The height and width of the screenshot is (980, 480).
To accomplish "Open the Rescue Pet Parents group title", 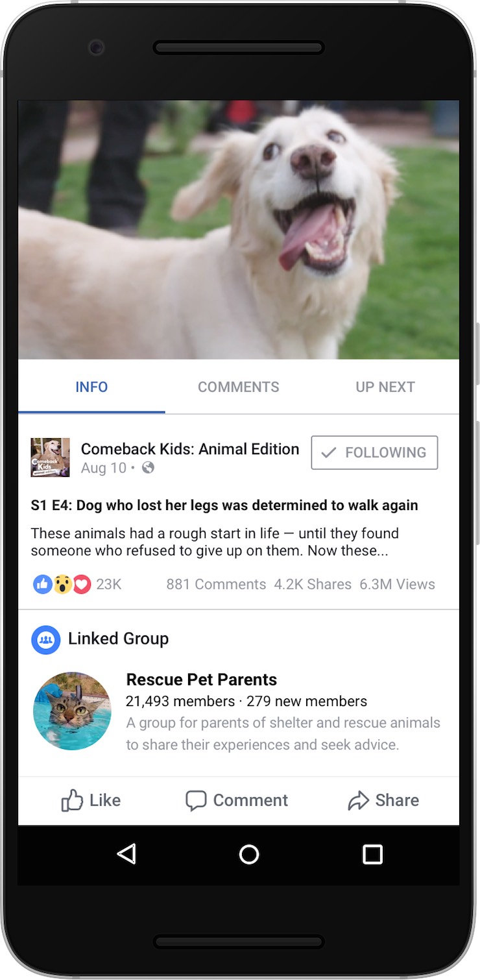I will (202, 680).
